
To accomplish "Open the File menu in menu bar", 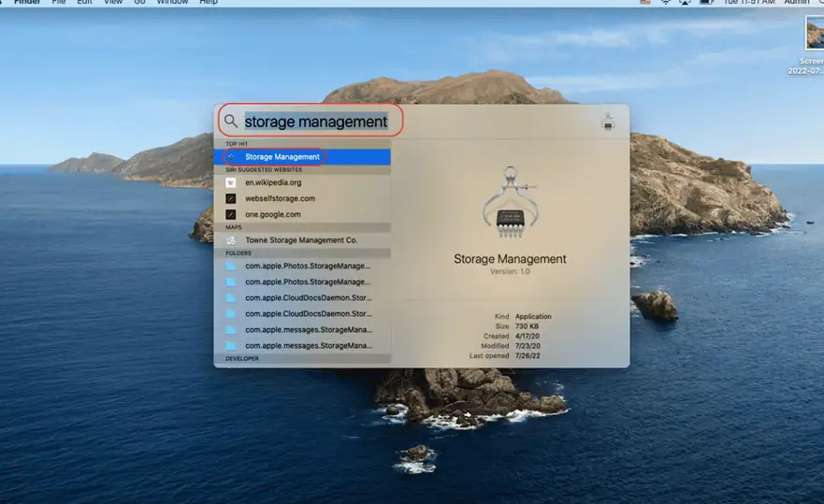I will point(59,2).
